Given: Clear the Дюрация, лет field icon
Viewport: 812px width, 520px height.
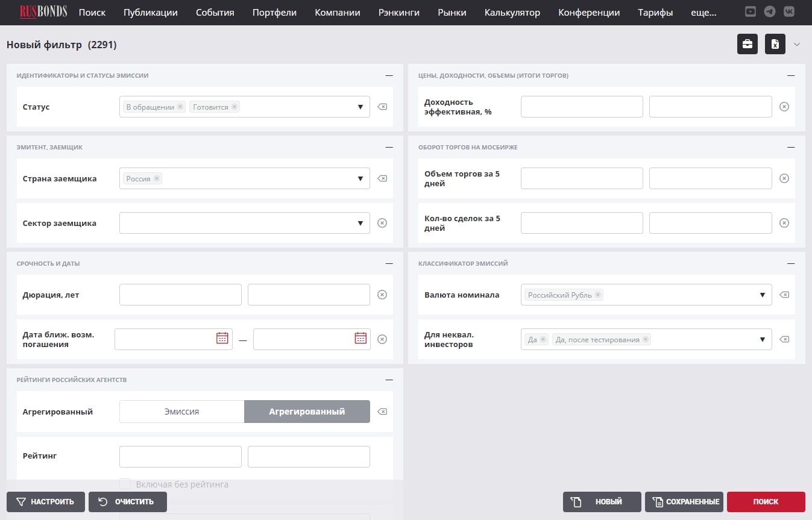Looking at the screenshot, I should [x=382, y=295].
